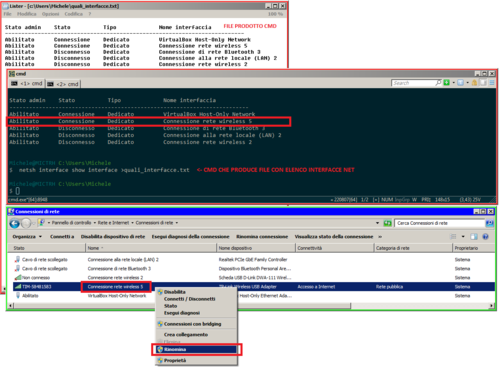Click the Stato column header
Screen dimensions: 499x367
click(x=47, y=248)
